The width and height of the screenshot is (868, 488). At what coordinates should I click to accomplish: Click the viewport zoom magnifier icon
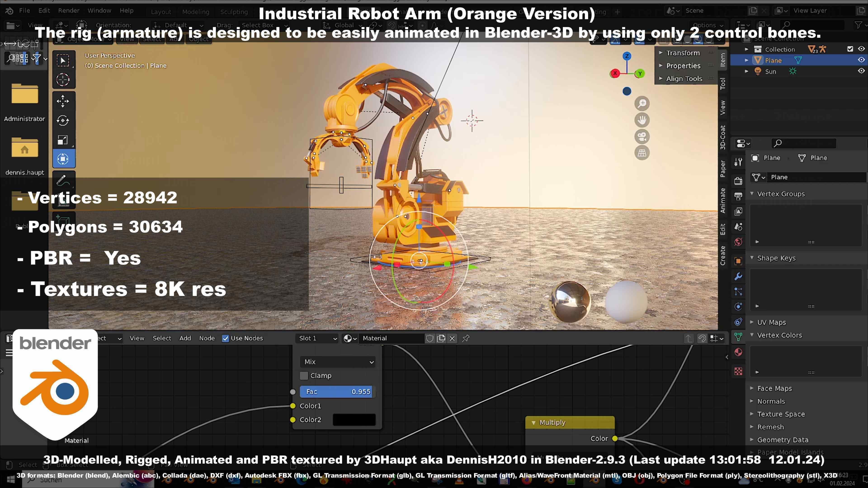(x=642, y=103)
